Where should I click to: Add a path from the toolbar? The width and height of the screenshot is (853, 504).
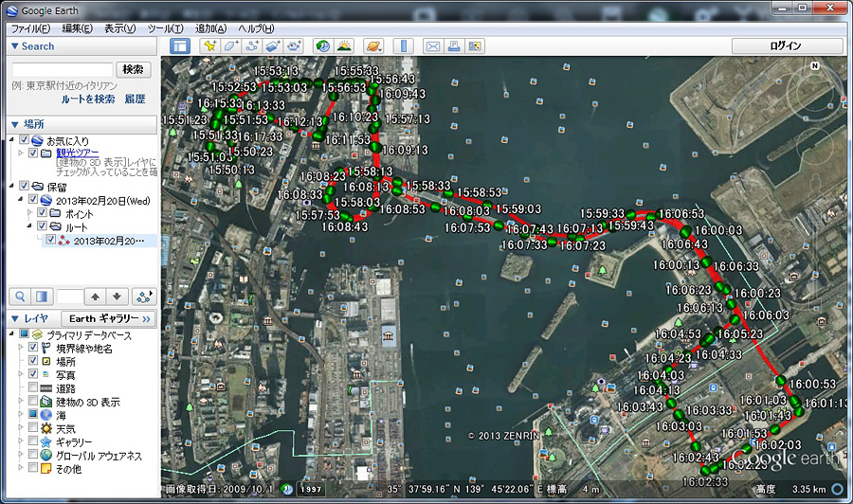click(252, 46)
